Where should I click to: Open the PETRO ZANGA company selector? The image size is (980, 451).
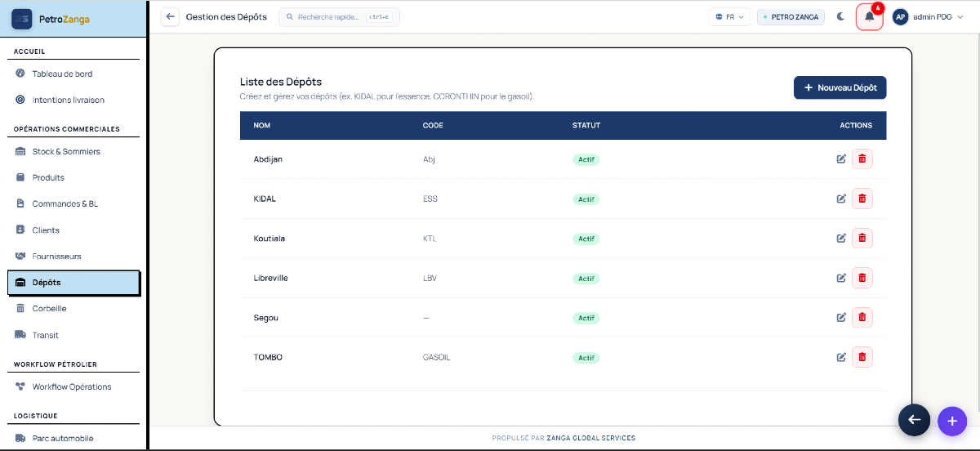tap(791, 16)
